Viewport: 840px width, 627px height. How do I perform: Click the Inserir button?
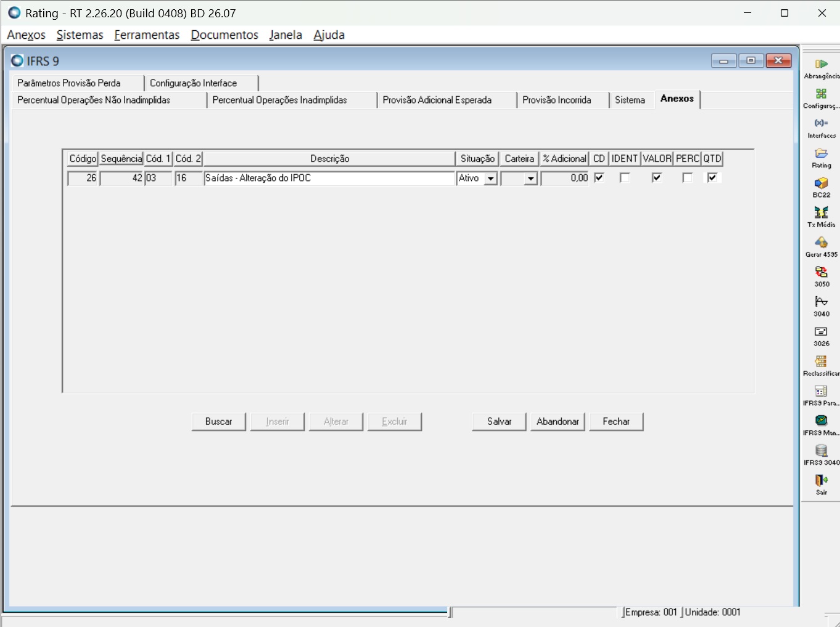coord(278,421)
